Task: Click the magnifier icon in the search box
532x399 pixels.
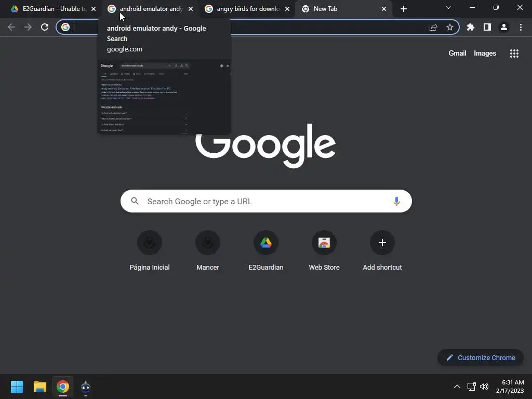Action: (x=135, y=201)
